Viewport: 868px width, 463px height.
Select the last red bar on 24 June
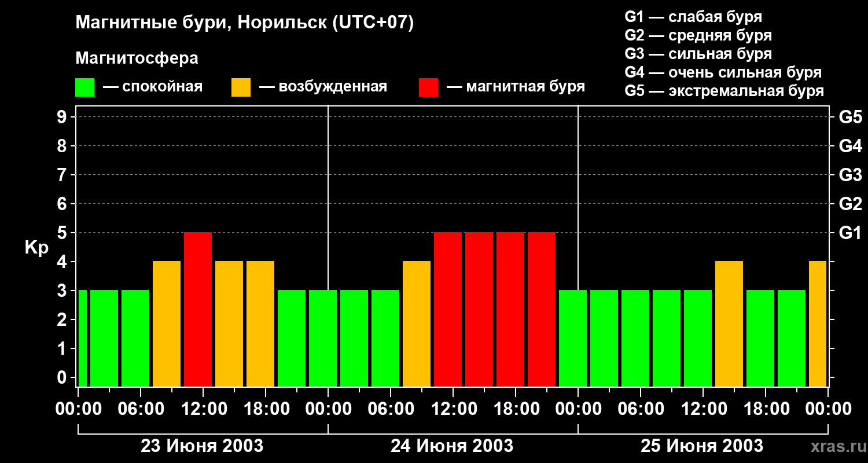pyautogui.click(x=542, y=309)
